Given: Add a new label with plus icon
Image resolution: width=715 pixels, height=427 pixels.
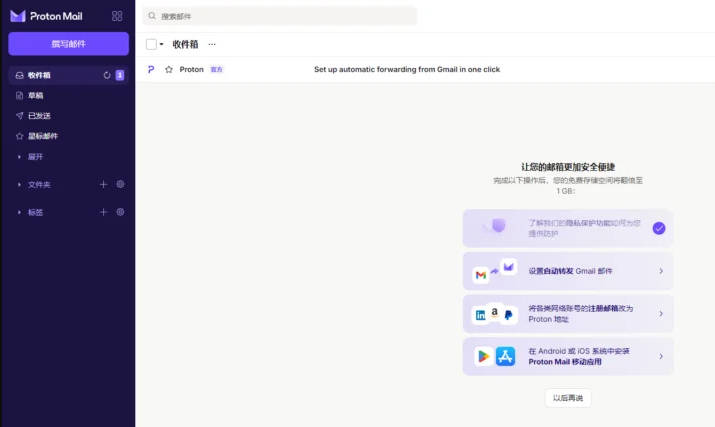Looking at the screenshot, I should coord(104,212).
